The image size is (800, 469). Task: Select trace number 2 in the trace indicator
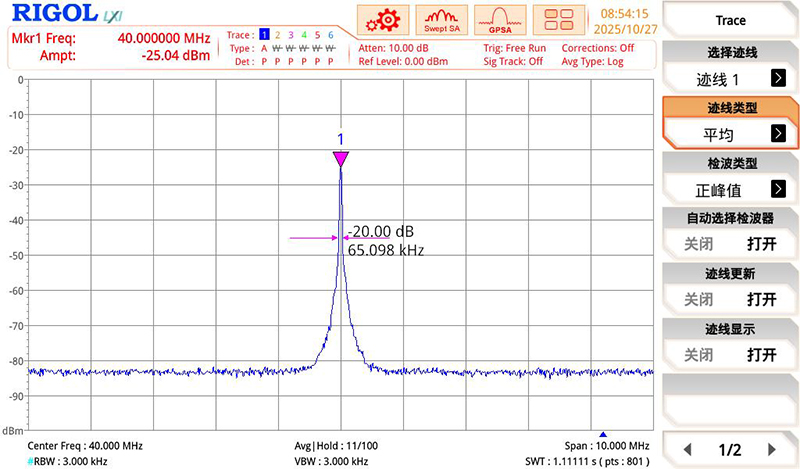278,35
